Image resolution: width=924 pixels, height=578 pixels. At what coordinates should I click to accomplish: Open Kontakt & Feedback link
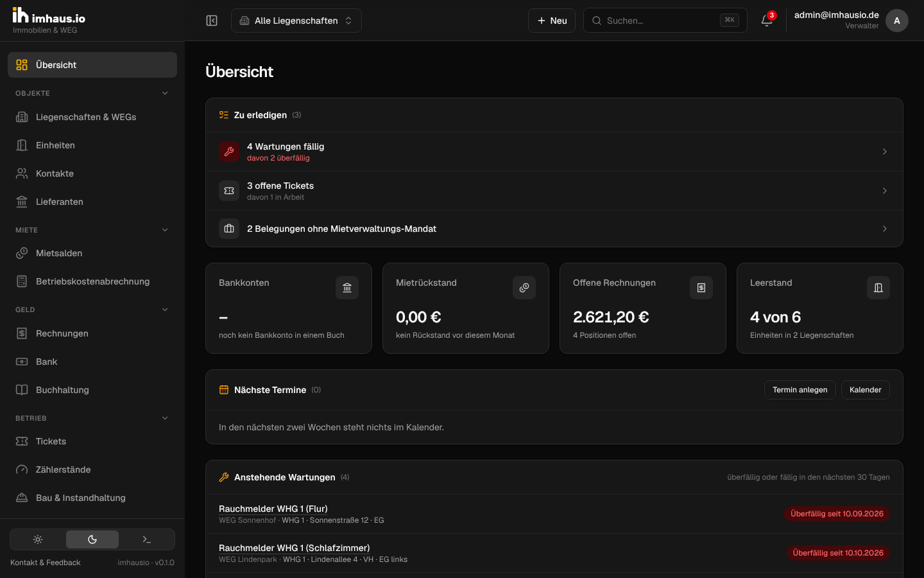pos(46,563)
